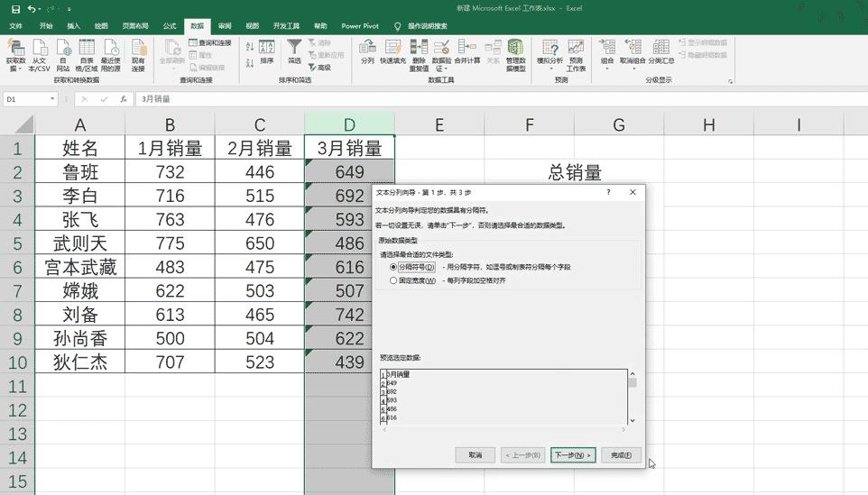Switch to the 审阅 (Review) tab
The width and height of the screenshot is (868, 495).
(225, 26)
